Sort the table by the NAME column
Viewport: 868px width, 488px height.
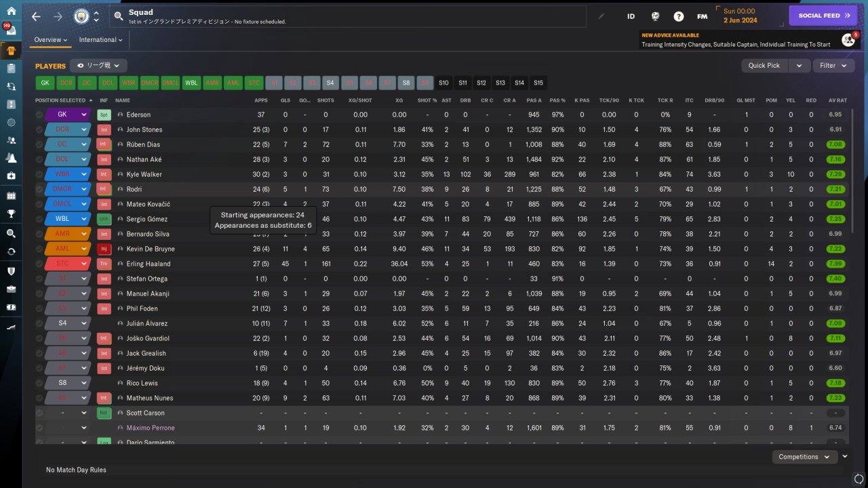[x=123, y=100]
